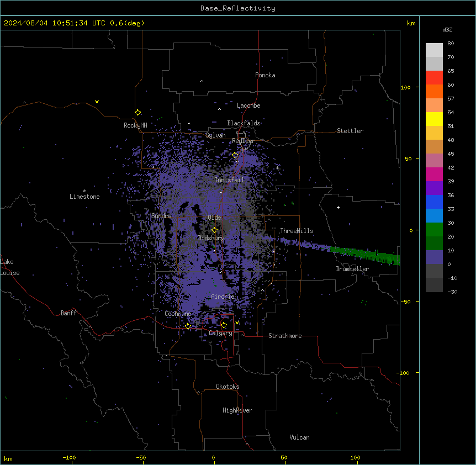This screenshot has width=476, height=465.
Task: Click the white caret marker southwest of Ponoka
Action: 202,81
